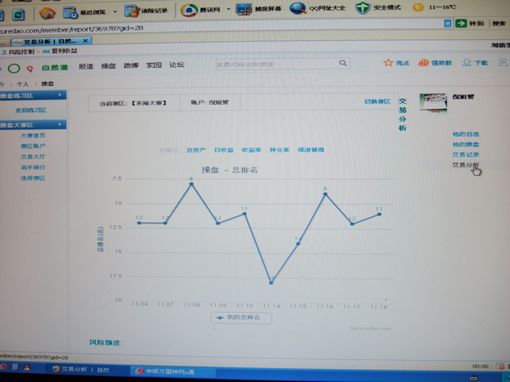The height and width of the screenshot is (382, 510).
Task: Click the green shield 安全模式 icon
Action: pyautogui.click(x=362, y=8)
